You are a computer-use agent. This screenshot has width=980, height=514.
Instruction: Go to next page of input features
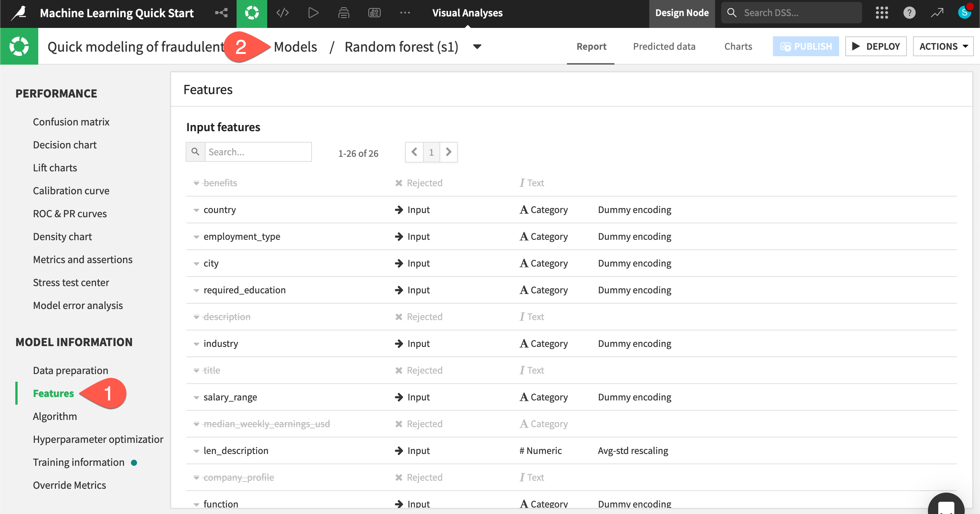(x=449, y=152)
